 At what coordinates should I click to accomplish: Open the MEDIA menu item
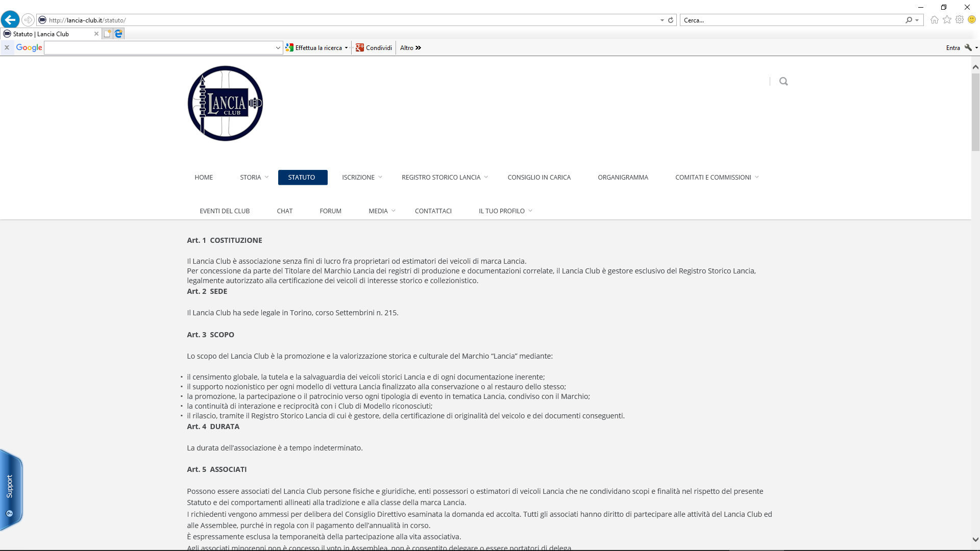(378, 211)
